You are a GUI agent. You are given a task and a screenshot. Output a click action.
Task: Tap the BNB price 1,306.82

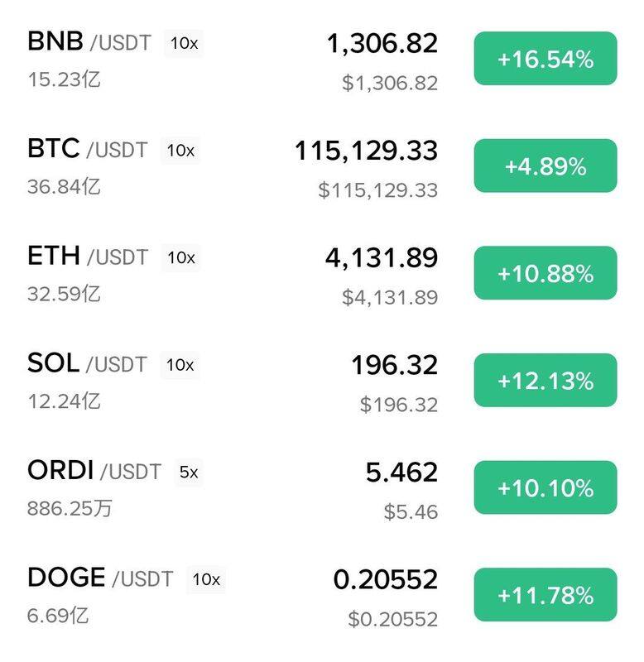pyautogui.click(x=382, y=43)
